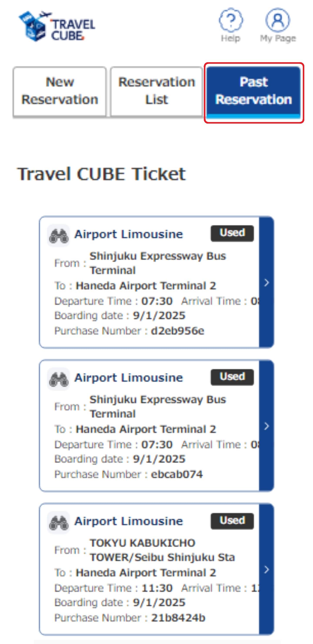Switch to the Reservation List tab
This screenshot has width=313, height=644.
click(156, 91)
